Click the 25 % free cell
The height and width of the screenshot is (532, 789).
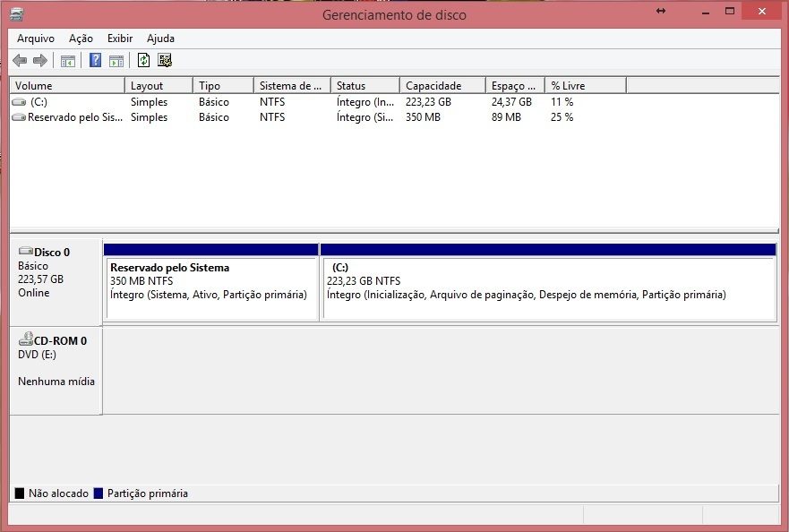coord(562,117)
